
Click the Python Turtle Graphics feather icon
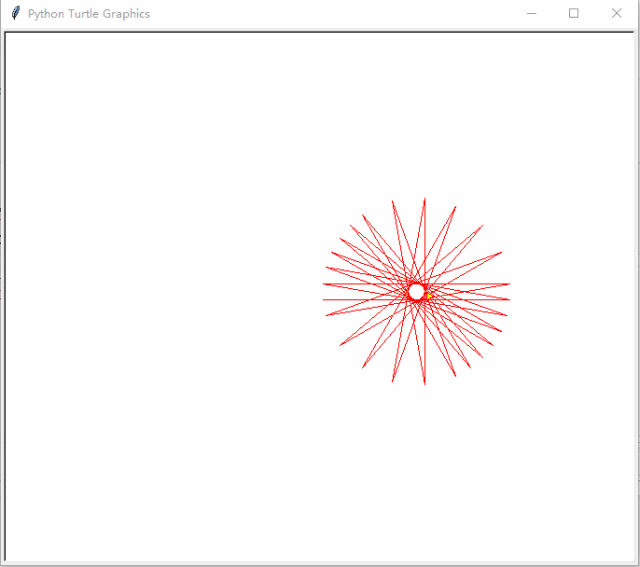(x=16, y=13)
